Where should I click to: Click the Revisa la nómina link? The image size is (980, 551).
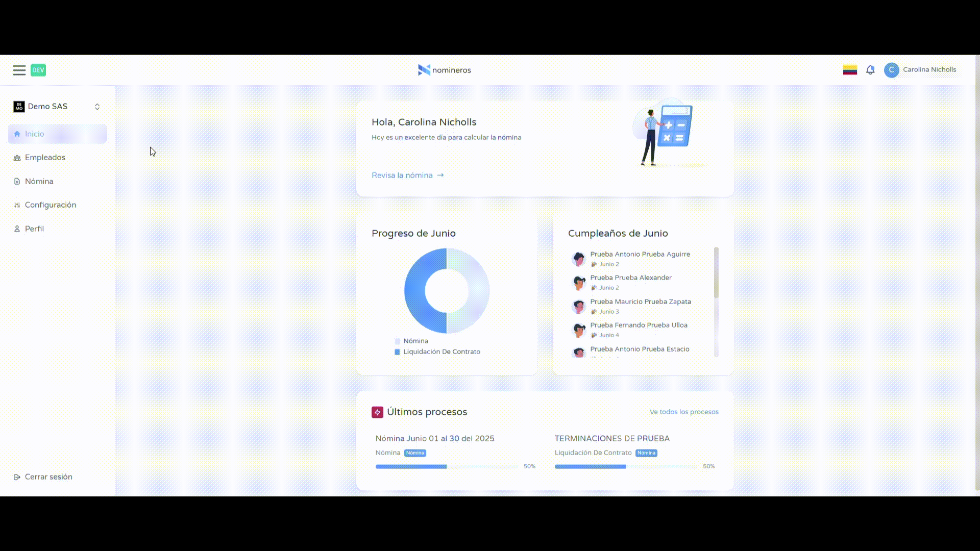[x=407, y=176]
